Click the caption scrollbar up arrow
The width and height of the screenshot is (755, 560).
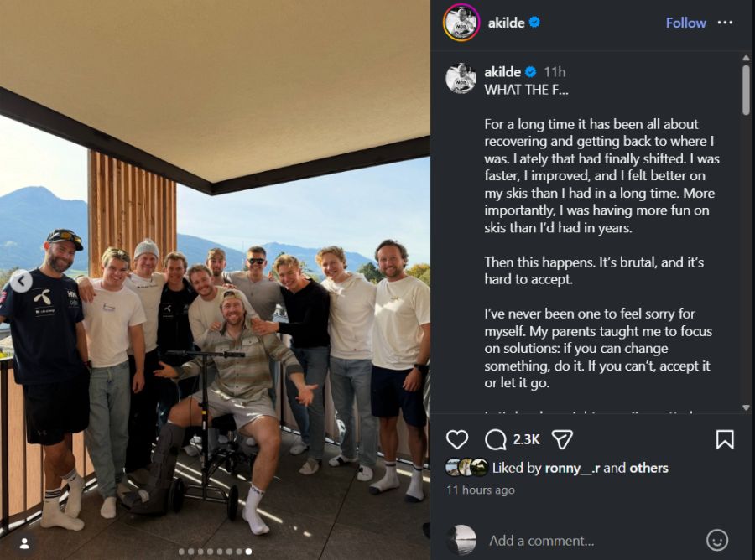(746, 58)
